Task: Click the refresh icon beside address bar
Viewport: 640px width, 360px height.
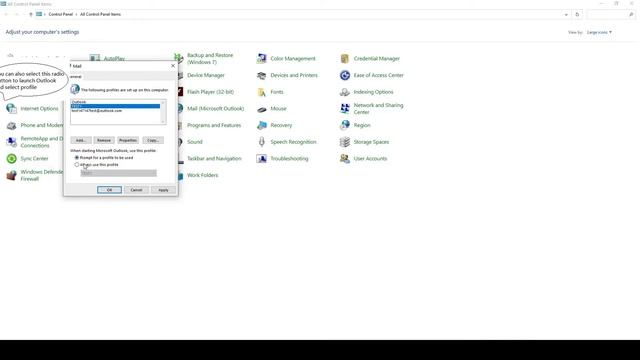Action: (577, 14)
